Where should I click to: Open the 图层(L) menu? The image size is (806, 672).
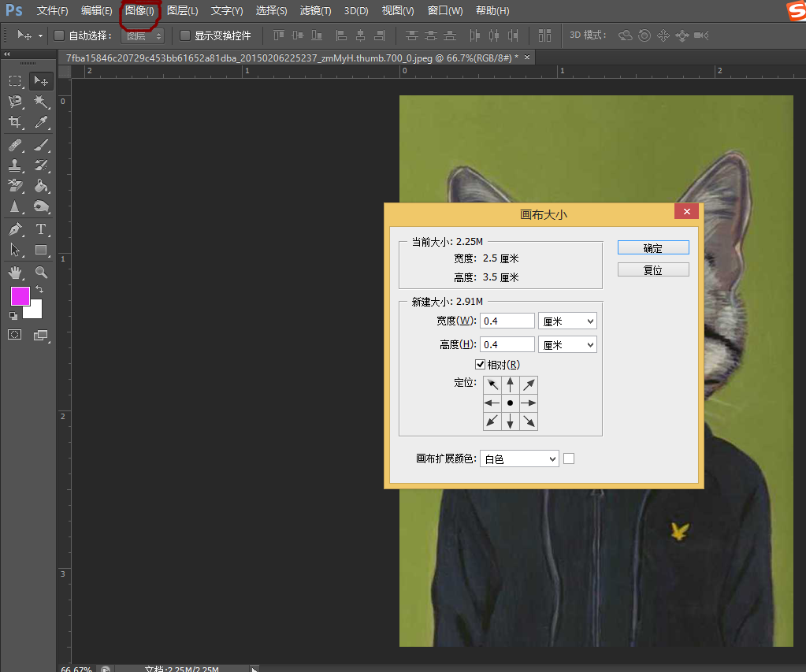coord(183,11)
